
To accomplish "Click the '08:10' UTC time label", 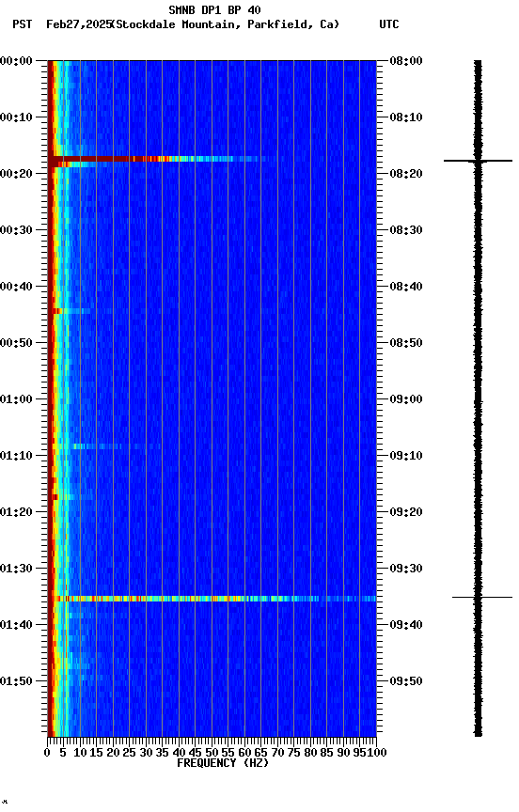I will click(x=406, y=117).
